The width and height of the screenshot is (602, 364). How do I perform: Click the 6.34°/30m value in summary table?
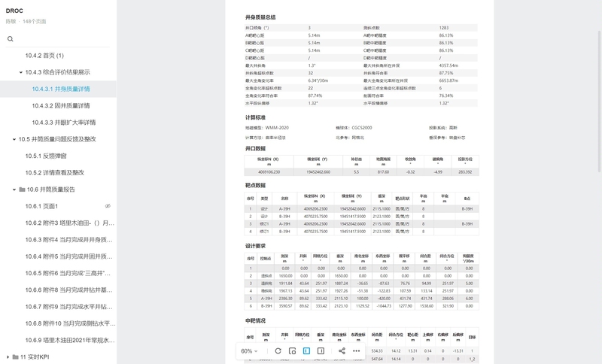point(318,80)
